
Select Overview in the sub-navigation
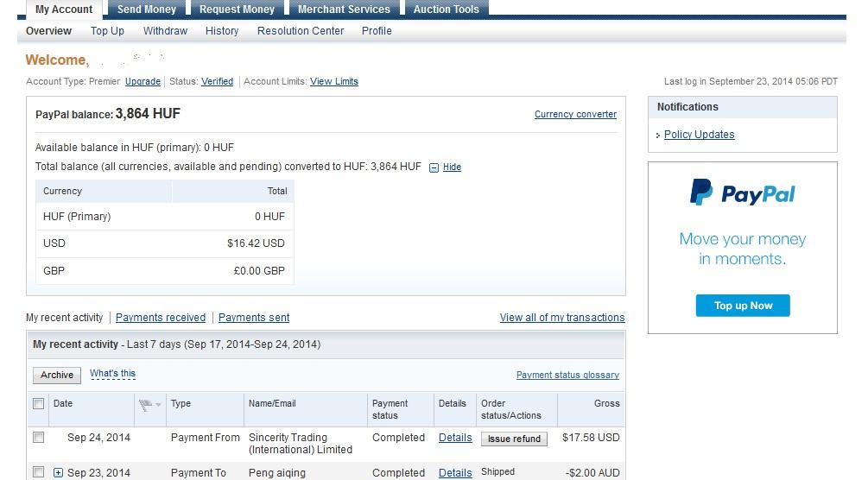(48, 31)
